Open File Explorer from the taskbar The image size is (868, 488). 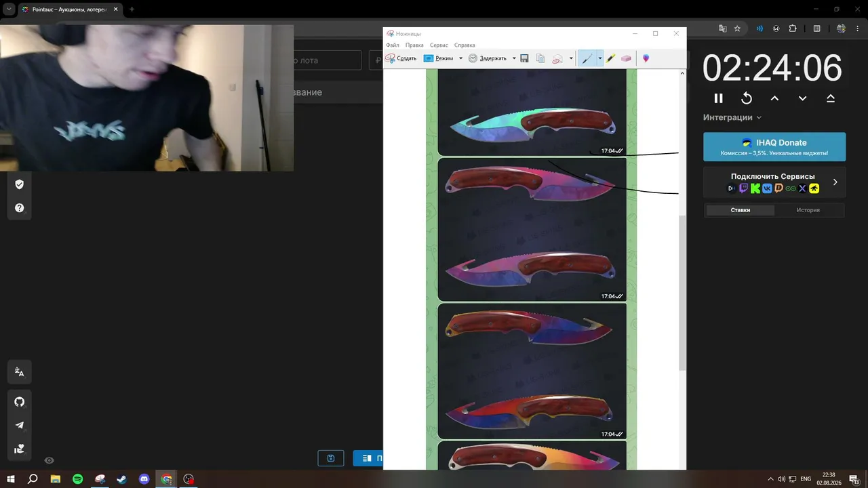click(55, 479)
